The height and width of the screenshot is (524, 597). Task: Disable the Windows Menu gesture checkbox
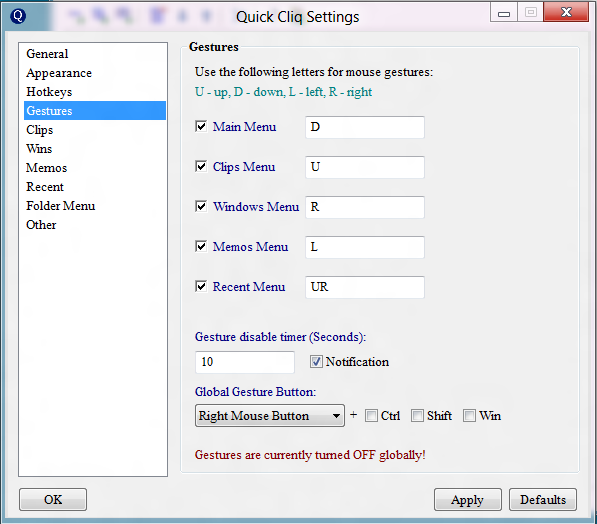[x=201, y=206]
